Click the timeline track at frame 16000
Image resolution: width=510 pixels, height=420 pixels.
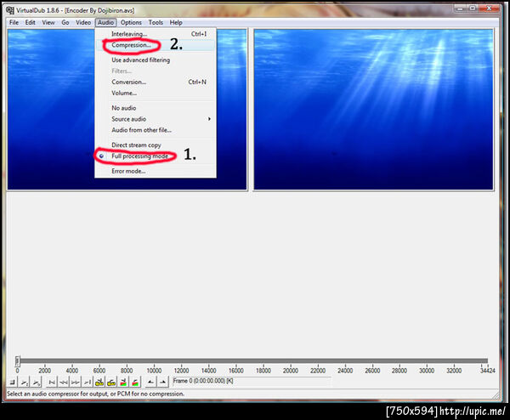tap(236, 361)
